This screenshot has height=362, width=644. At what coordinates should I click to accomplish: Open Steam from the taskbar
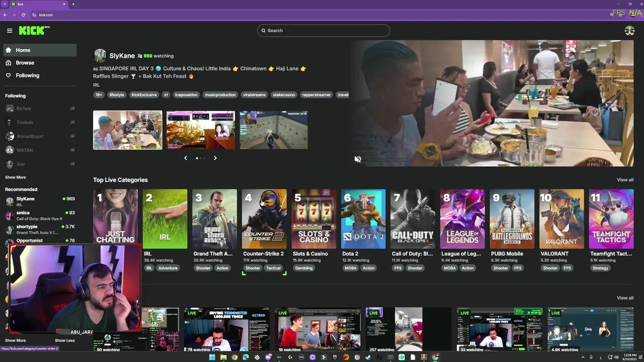tap(368, 357)
